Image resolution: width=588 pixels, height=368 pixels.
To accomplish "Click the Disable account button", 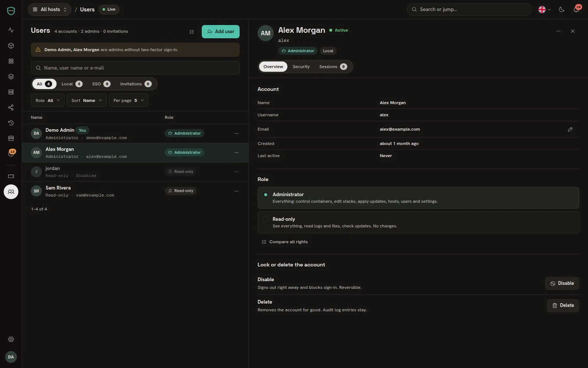I will click(562, 283).
